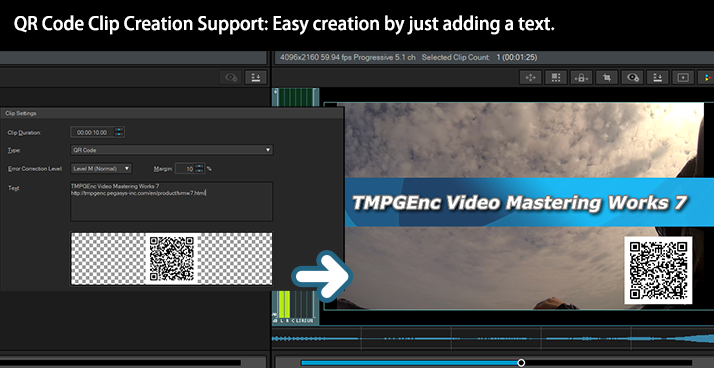Click the "Selected Clip Count" status text
This screenshot has height=368, width=714.
point(456,57)
